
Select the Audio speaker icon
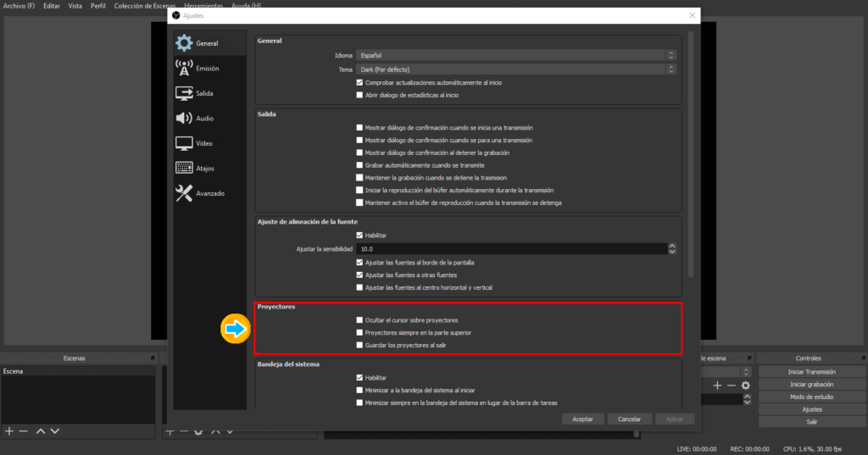[184, 119]
